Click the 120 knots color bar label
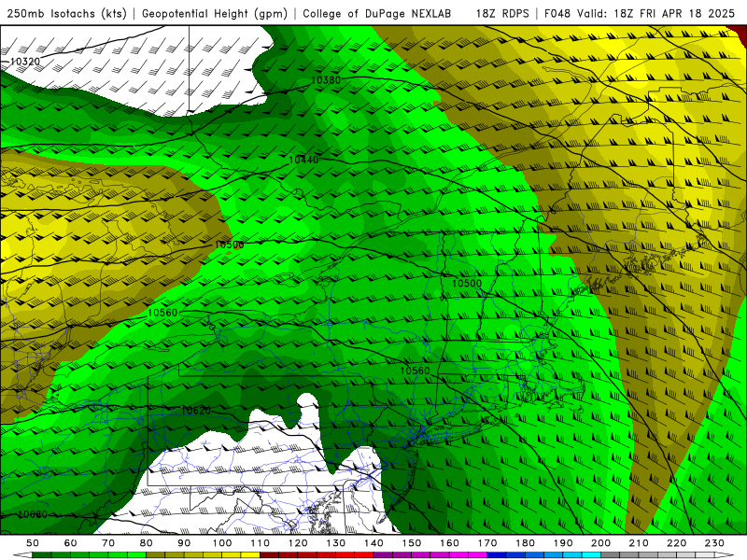Screen dimensions: 747x560 (298, 543)
